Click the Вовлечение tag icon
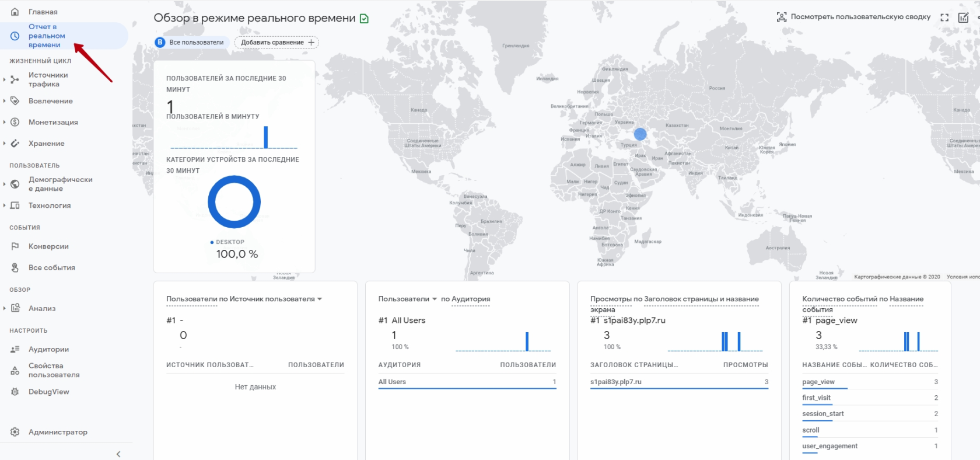980x460 pixels. (15, 101)
